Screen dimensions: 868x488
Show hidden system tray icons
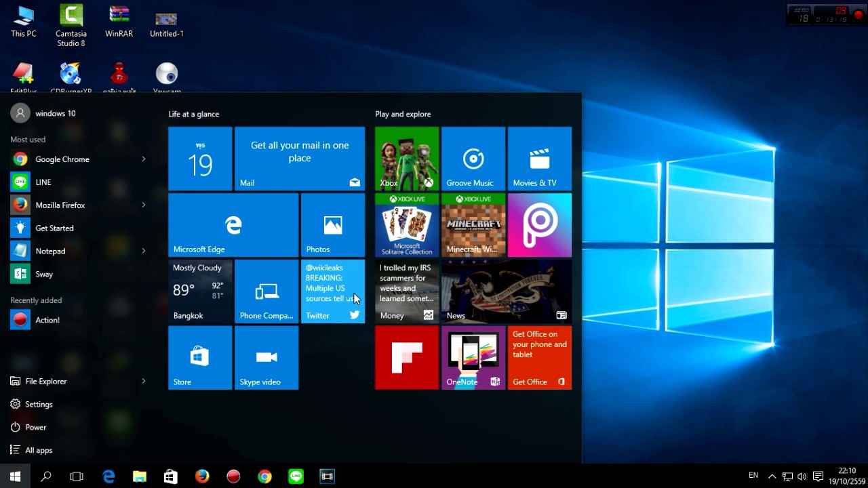(772, 476)
